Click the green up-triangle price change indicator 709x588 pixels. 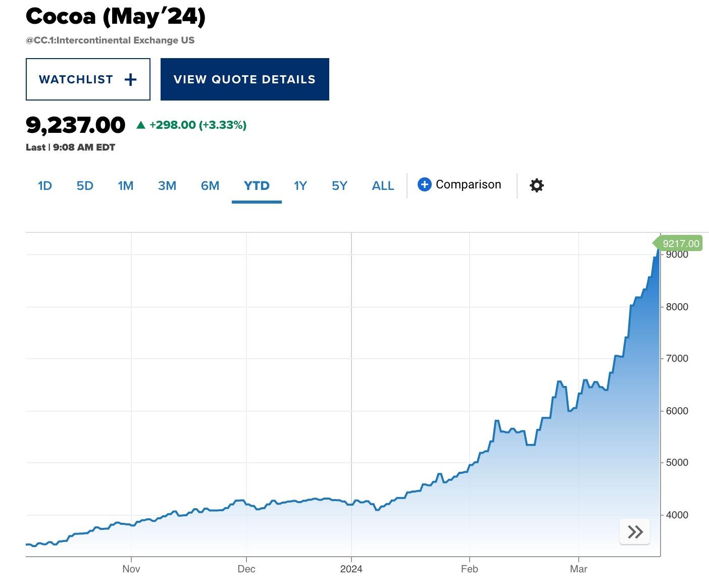(141, 125)
